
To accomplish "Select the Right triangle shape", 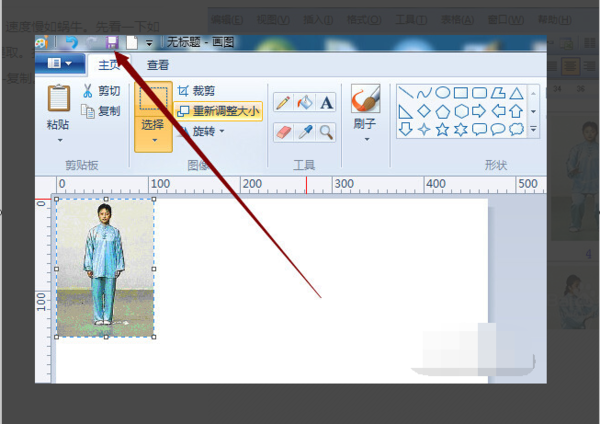I will click(x=405, y=111).
